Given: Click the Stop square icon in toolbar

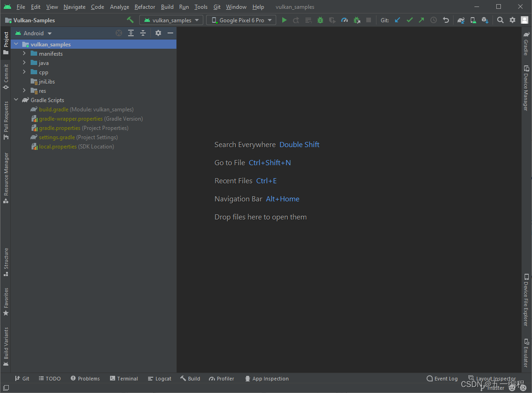Looking at the screenshot, I should (369, 20).
